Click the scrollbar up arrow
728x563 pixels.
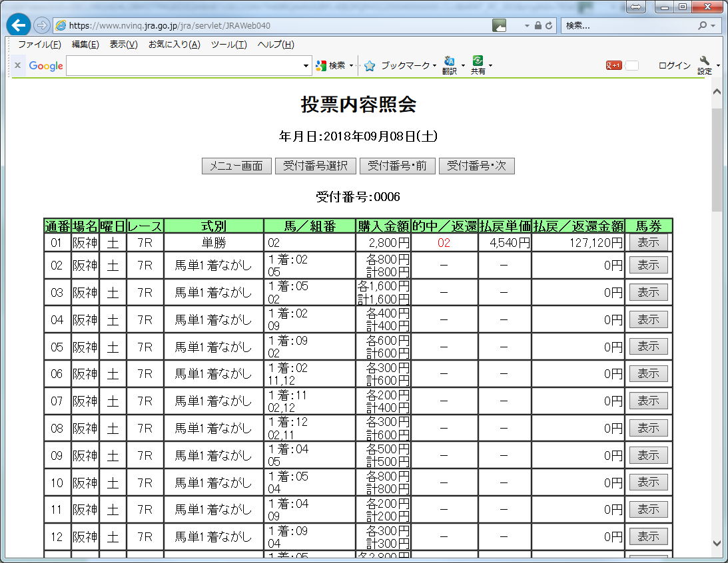(x=717, y=92)
